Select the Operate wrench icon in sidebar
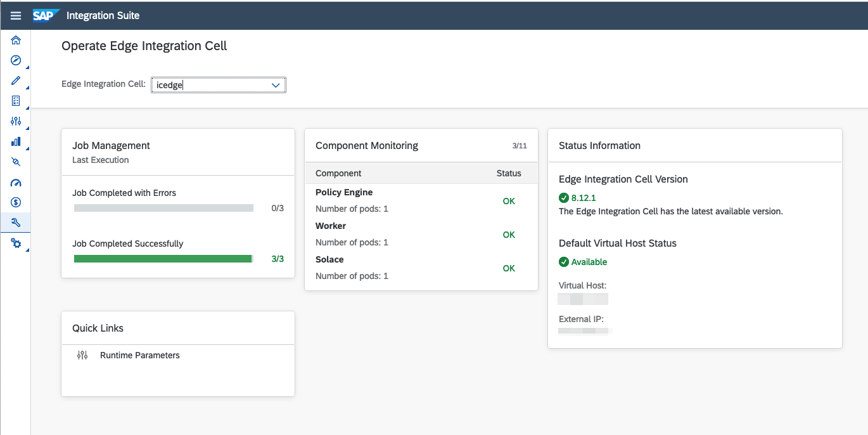This screenshot has width=868, height=435. [x=16, y=223]
